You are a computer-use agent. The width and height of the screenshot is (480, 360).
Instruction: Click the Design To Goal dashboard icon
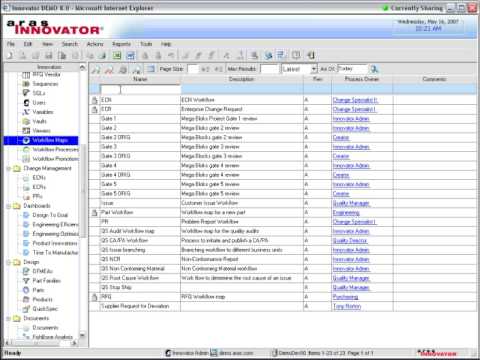(26, 215)
